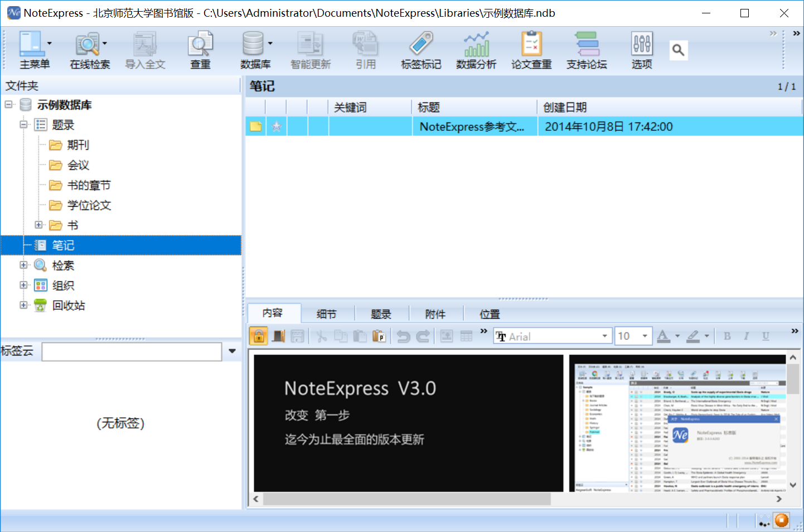Viewport: 804px width, 532px height.
Task: Open the 标签云 dropdown arrow
Action: (x=233, y=352)
